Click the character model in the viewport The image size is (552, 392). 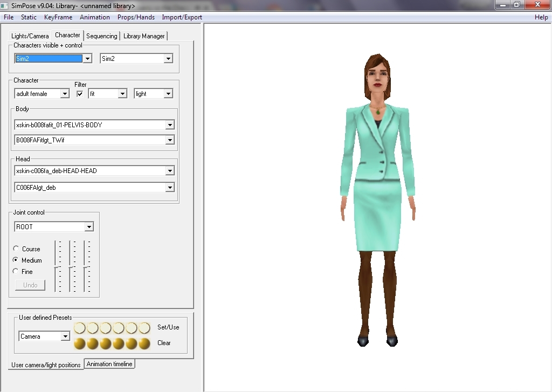click(x=377, y=189)
